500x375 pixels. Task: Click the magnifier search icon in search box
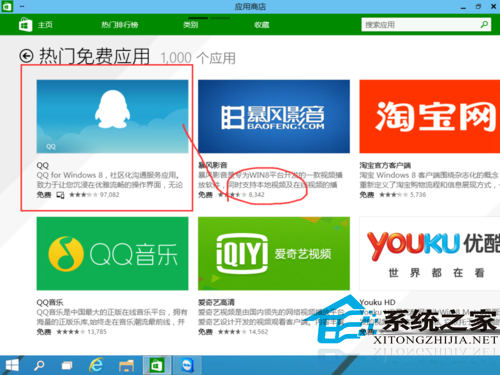point(484,24)
